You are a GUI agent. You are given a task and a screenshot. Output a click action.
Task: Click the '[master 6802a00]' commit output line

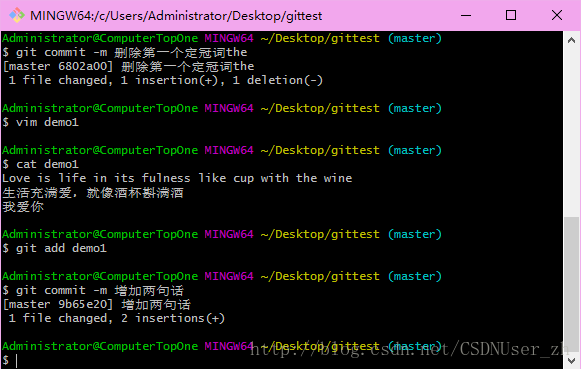click(128, 66)
